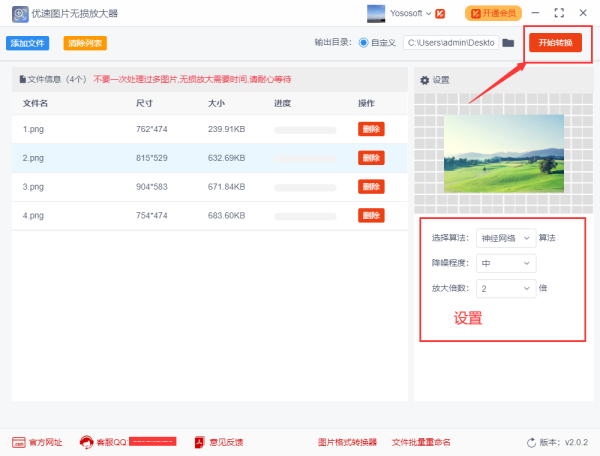This screenshot has height=456, width=600.
Task: Click the 添加文件 add file button
Action: pos(28,43)
